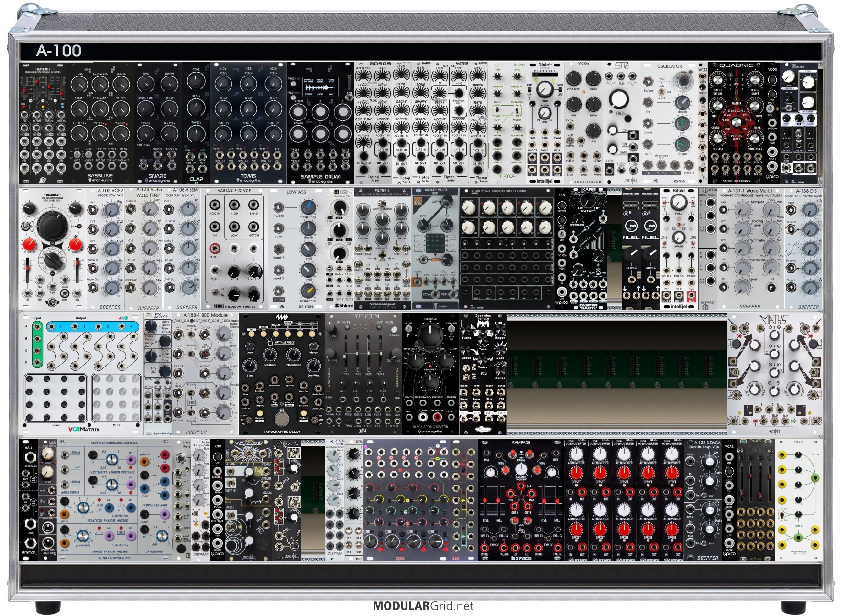Select the Wogglebug module
Viewport: 847px width, 616px height.
(x=249, y=500)
